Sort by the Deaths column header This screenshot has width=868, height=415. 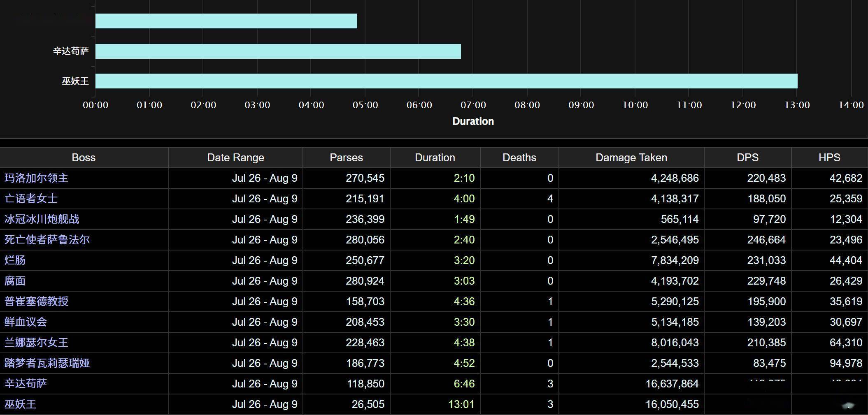pos(519,158)
